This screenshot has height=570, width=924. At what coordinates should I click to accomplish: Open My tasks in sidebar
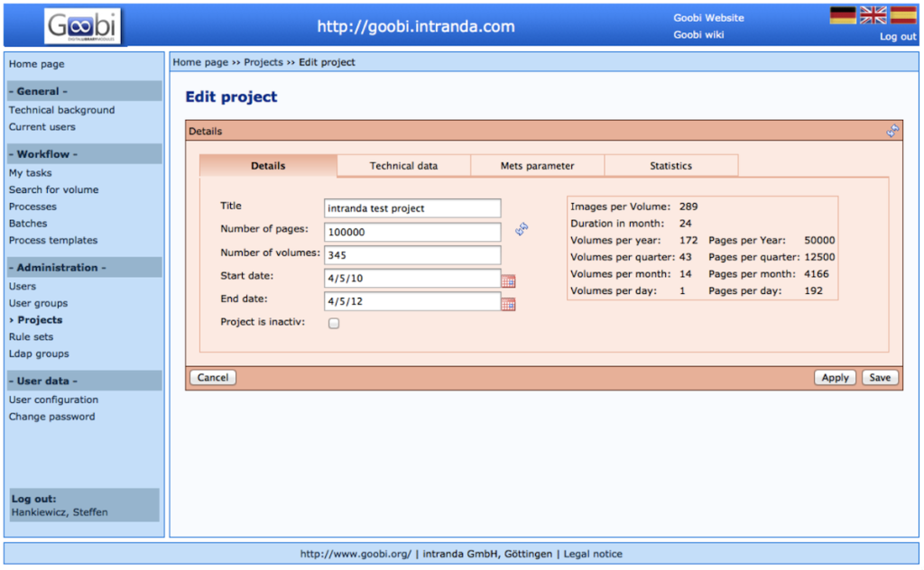click(x=30, y=172)
